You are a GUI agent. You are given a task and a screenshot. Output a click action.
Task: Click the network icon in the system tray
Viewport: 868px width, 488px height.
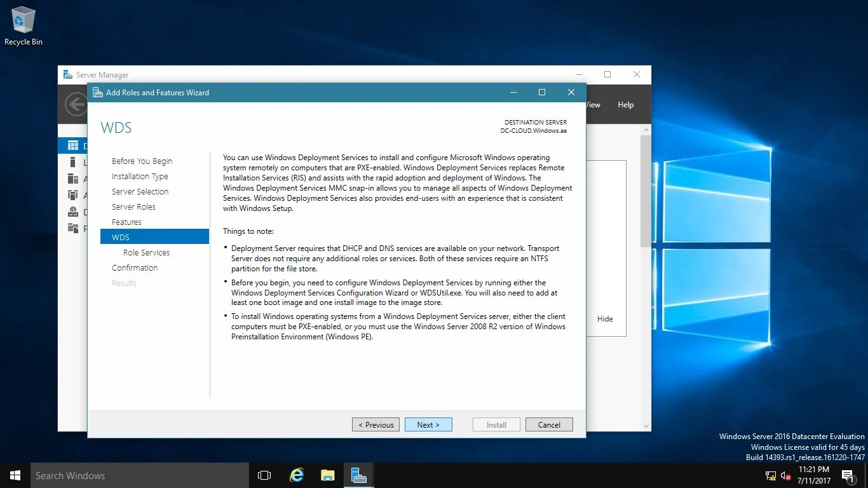(x=771, y=475)
